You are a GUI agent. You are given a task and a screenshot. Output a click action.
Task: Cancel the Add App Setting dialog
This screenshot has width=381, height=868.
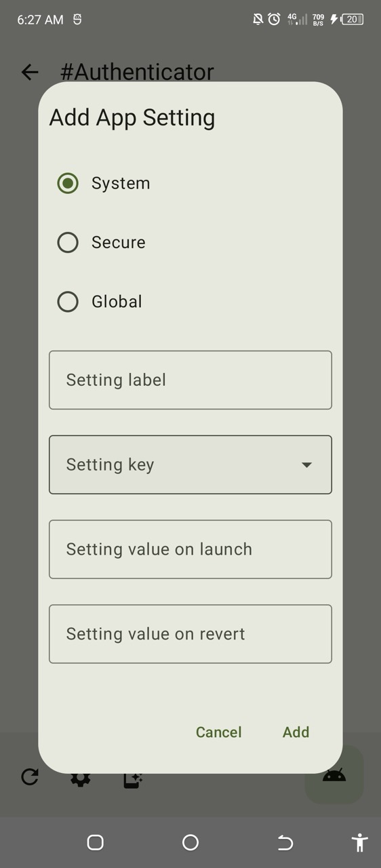219,732
